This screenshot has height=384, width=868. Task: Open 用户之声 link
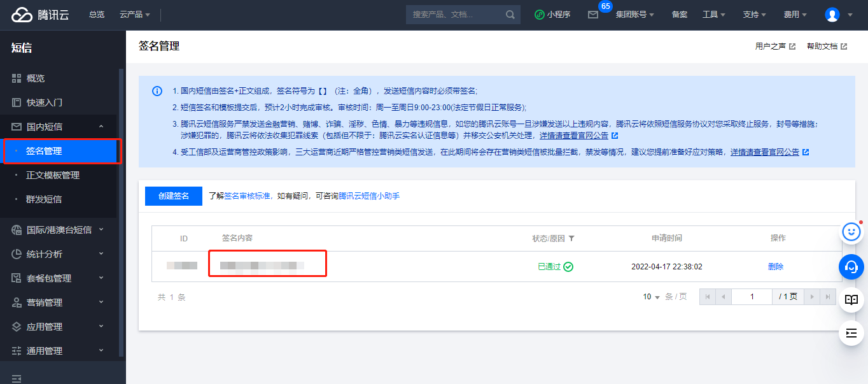pyautogui.click(x=775, y=46)
